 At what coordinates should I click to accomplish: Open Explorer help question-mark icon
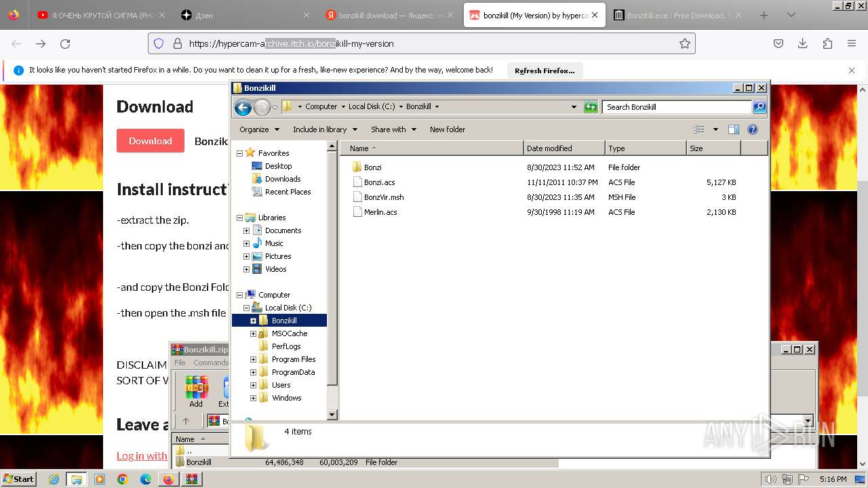click(x=752, y=129)
